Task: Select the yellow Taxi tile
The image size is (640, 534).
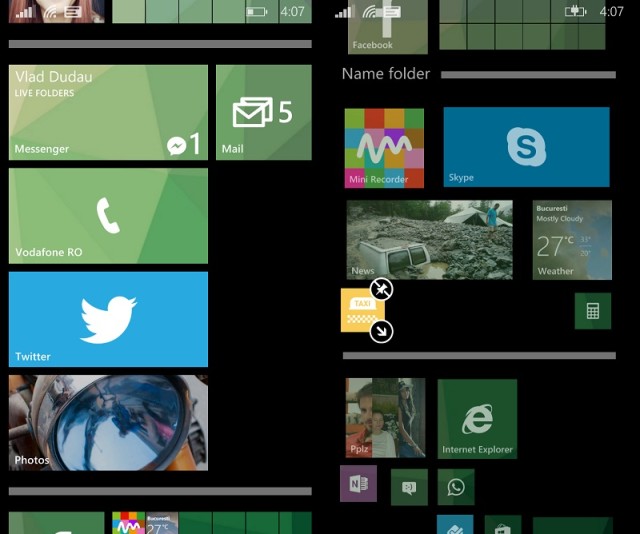Action: [362, 310]
